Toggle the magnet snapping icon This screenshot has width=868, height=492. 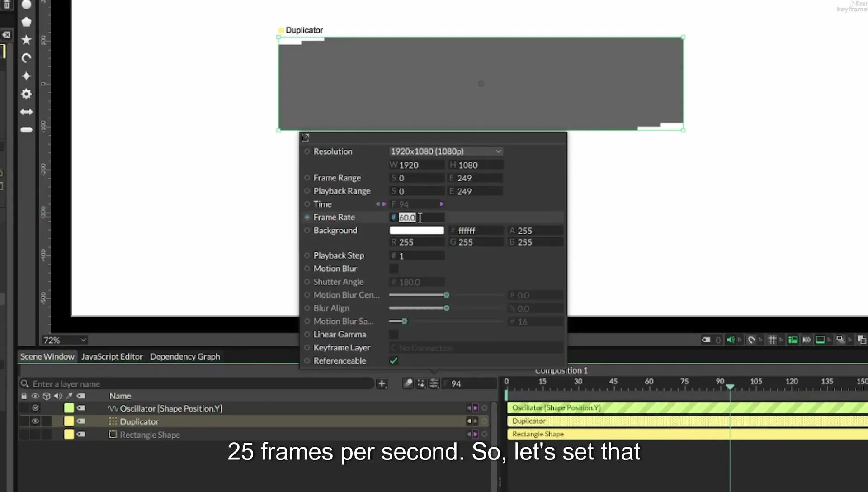click(751, 340)
